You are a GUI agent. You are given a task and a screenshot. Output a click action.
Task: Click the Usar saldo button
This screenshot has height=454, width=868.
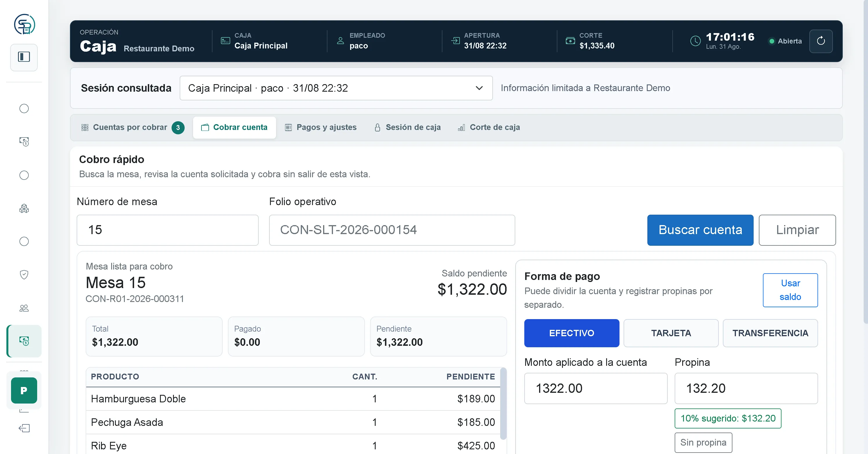click(x=790, y=290)
